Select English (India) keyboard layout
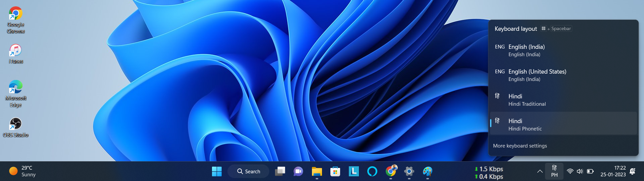Image resolution: width=644 pixels, height=181 pixels. click(x=563, y=50)
